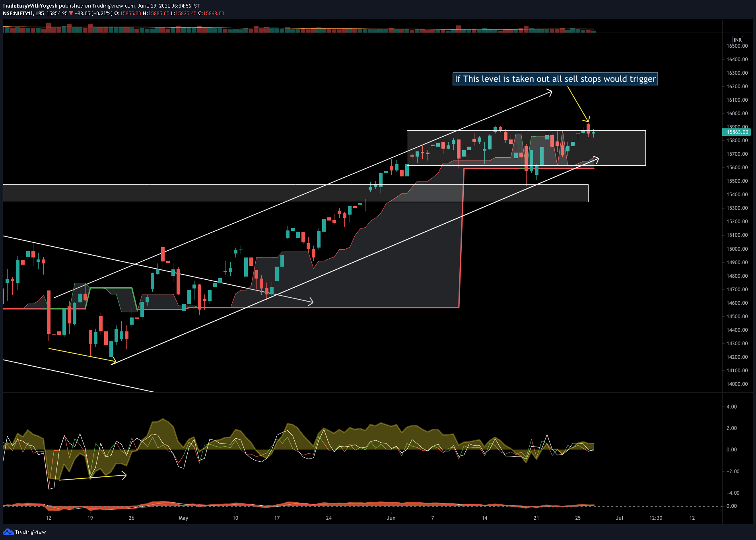Open the INR currency label on price axis
This screenshot has width=756, height=540.
point(738,40)
